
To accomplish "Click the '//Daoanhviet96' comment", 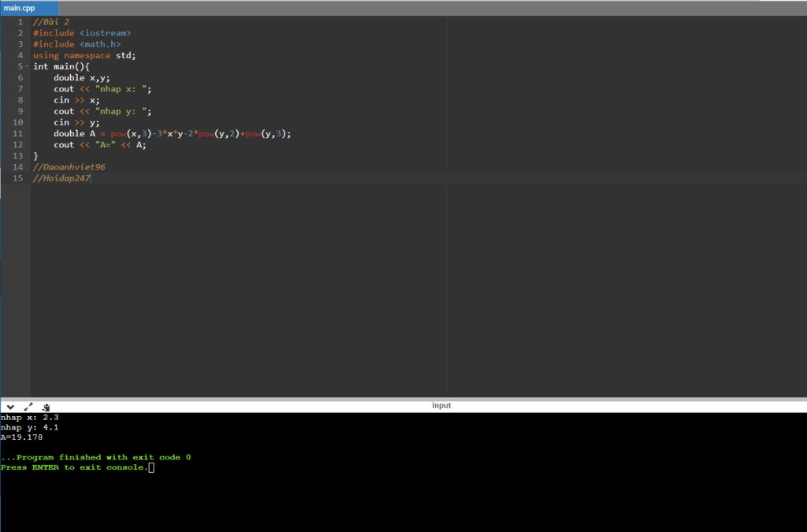I will tap(69, 167).
